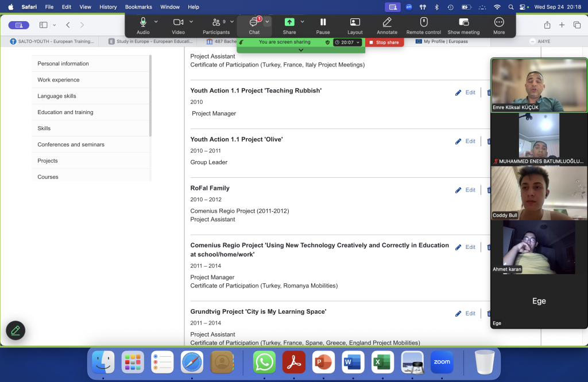
Task: Expand the Audio options arrow
Action: [156, 22]
